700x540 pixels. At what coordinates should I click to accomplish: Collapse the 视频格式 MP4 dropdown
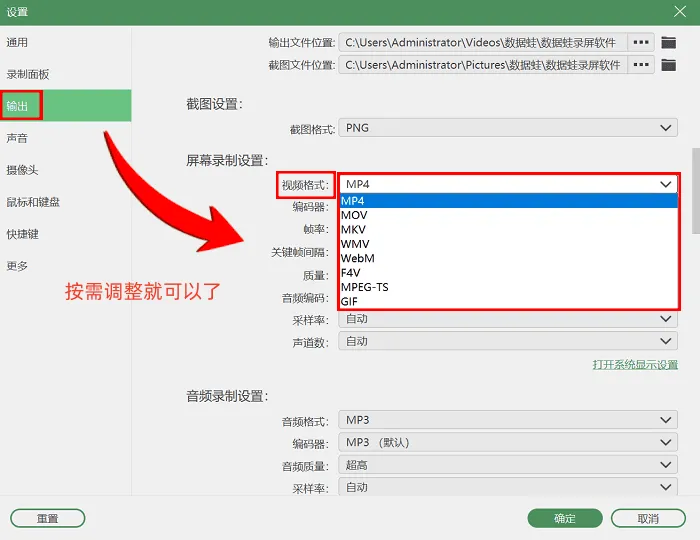(508, 184)
